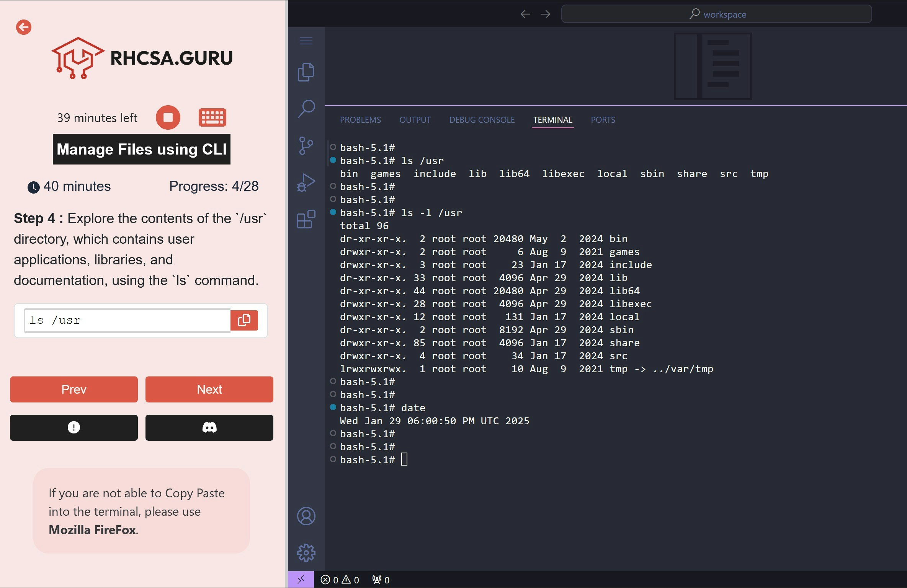Viewport: 907px width, 588px height.
Task: Click the ports forwarded indicator showing 0
Action: 381,580
